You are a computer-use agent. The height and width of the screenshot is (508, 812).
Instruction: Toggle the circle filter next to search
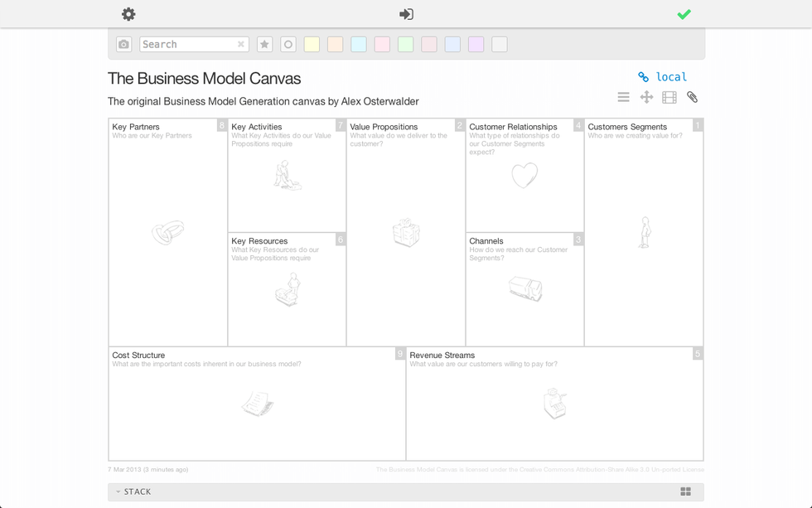click(288, 43)
